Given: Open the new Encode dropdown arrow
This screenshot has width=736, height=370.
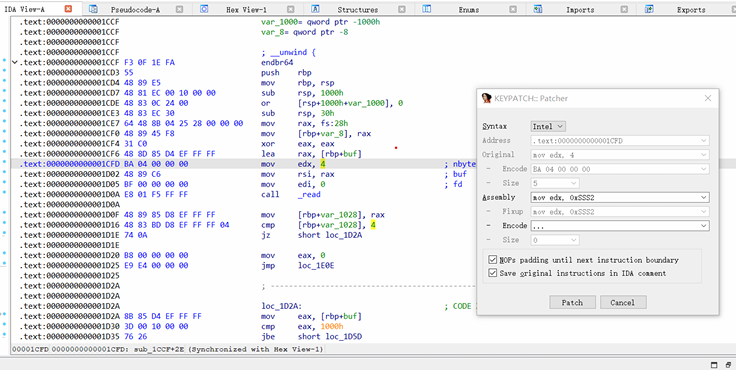Looking at the screenshot, I should click(704, 226).
